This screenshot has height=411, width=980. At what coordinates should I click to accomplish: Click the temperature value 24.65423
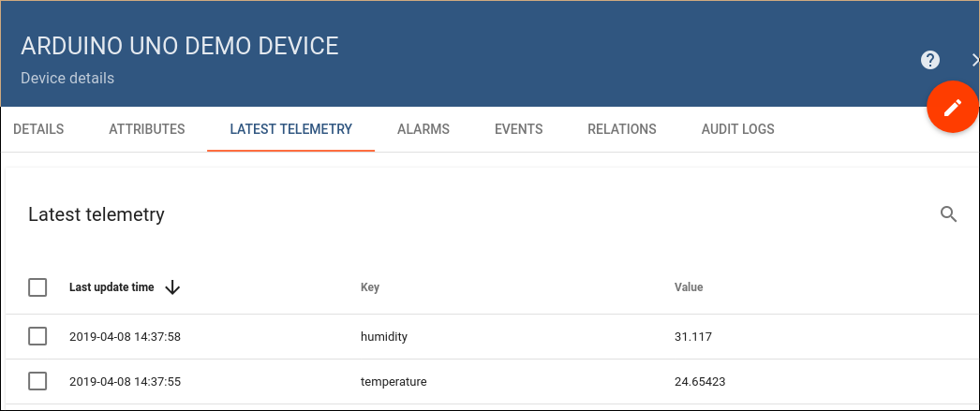[700, 381]
